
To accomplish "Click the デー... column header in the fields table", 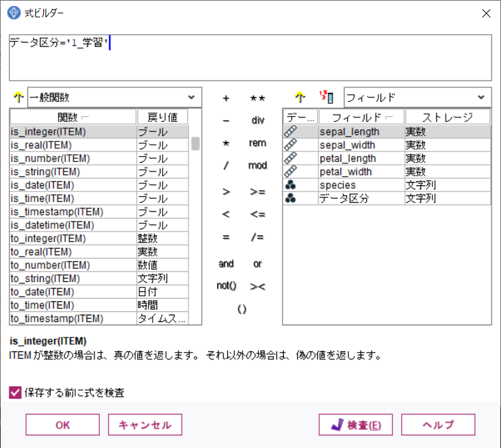I will pyautogui.click(x=300, y=117).
